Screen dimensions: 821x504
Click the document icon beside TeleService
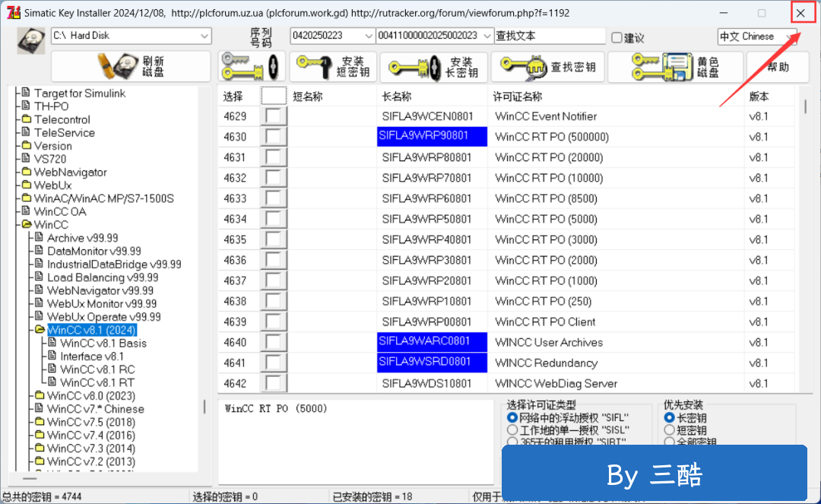[26, 132]
